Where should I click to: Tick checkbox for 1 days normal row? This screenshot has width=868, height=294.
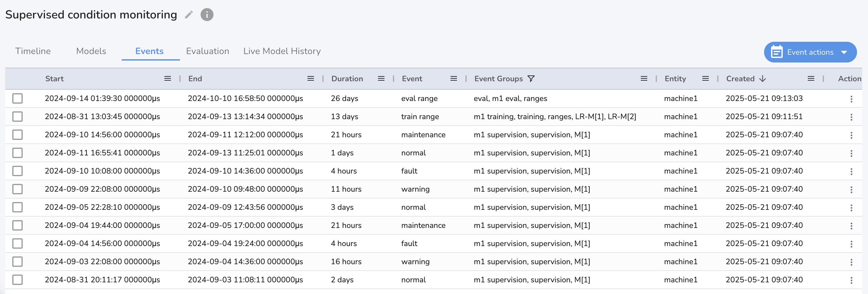(x=17, y=153)
